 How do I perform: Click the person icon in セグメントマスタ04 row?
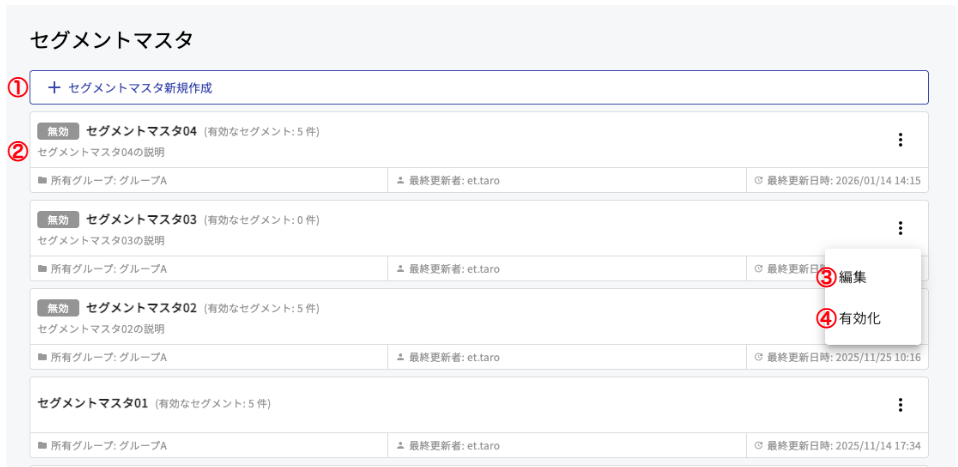coord(401,181)
